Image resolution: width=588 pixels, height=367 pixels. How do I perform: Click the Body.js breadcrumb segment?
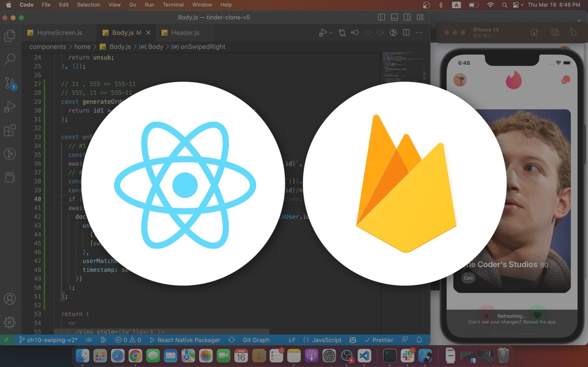coord(116,47)
